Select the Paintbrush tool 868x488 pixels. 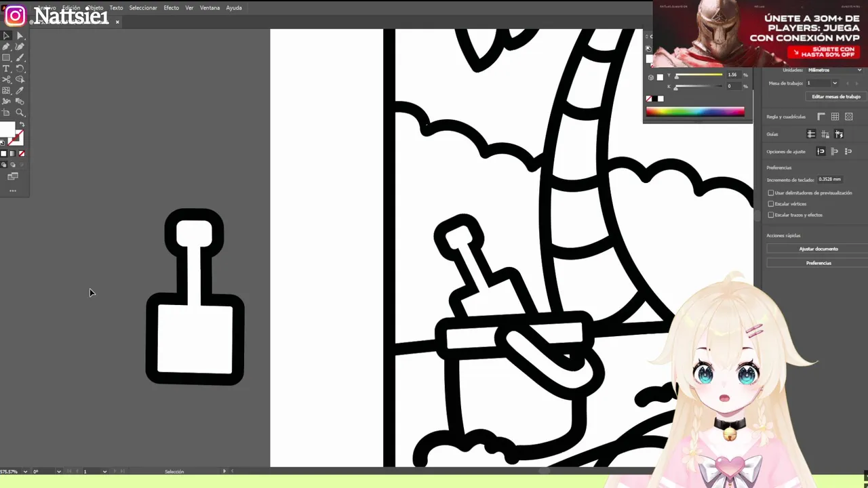[x=20, y=58]
